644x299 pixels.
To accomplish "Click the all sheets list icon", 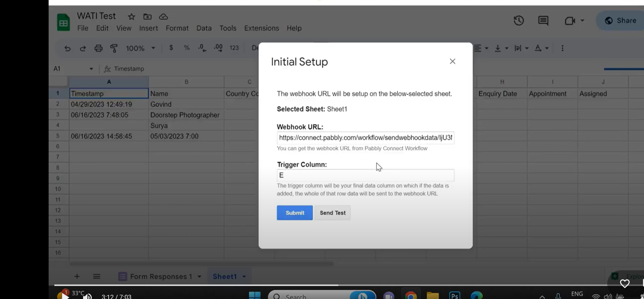I will point(96,276).
